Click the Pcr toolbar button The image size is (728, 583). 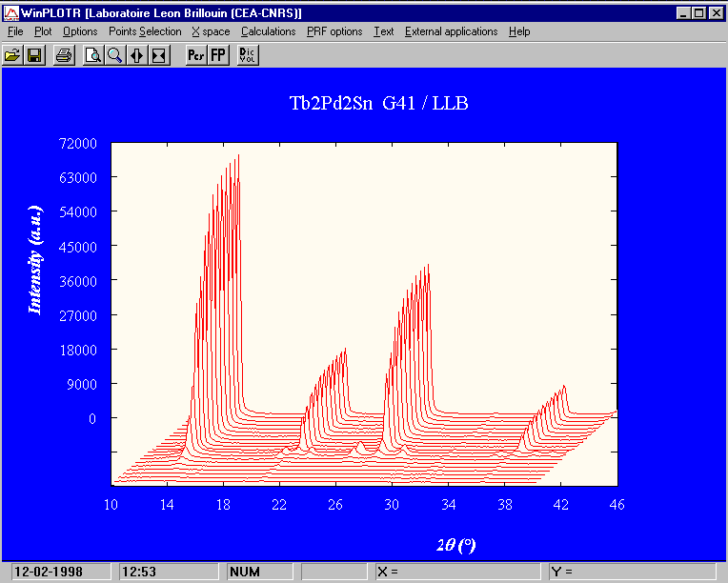[195, 55]
